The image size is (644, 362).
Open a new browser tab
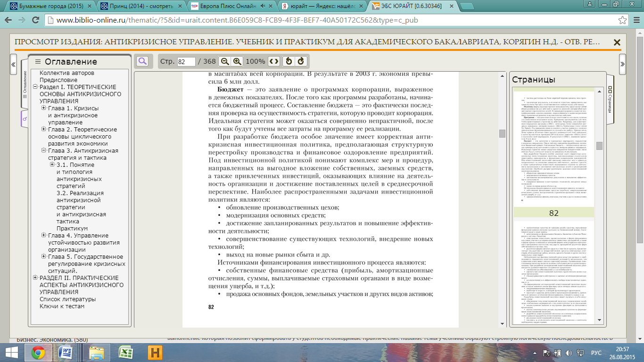466,7
